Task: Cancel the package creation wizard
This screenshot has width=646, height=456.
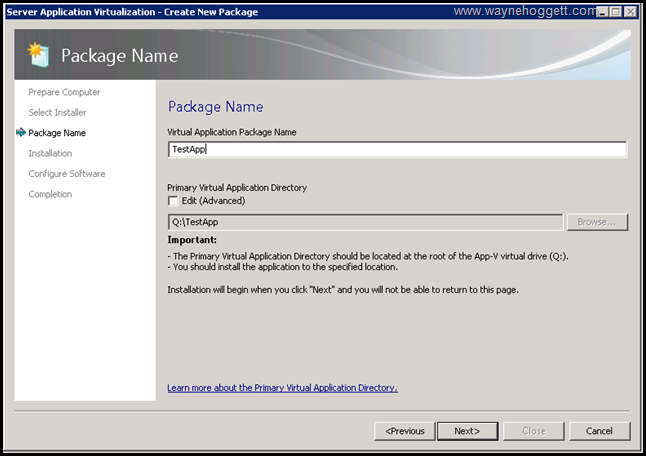Action: pos(599,431)
